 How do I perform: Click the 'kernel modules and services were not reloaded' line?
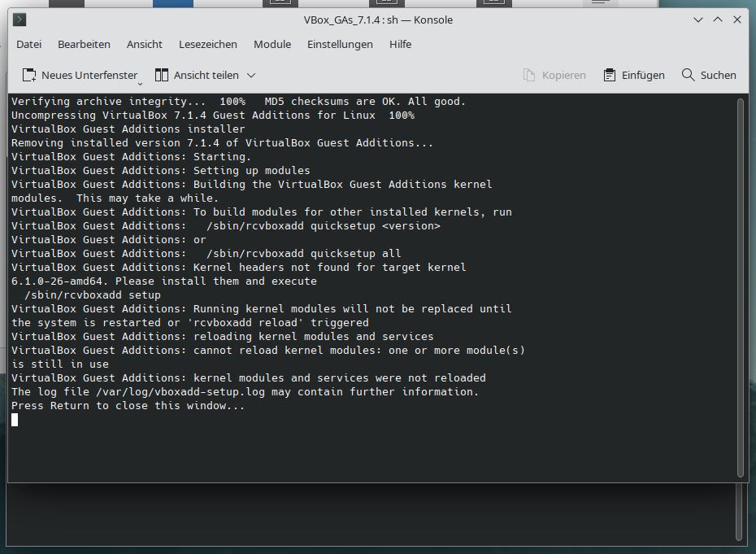(x=248, y=377)
